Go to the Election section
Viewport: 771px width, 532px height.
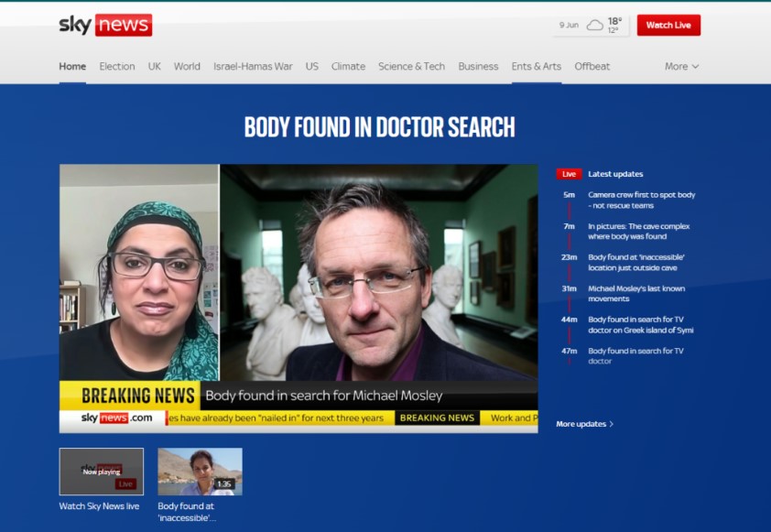(x=117, y=66)
